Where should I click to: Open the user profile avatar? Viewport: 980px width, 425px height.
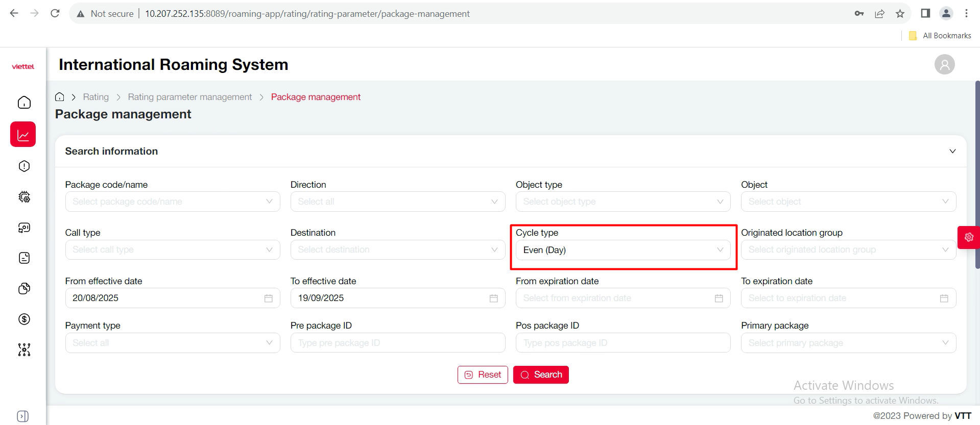(x=944, y=65)
